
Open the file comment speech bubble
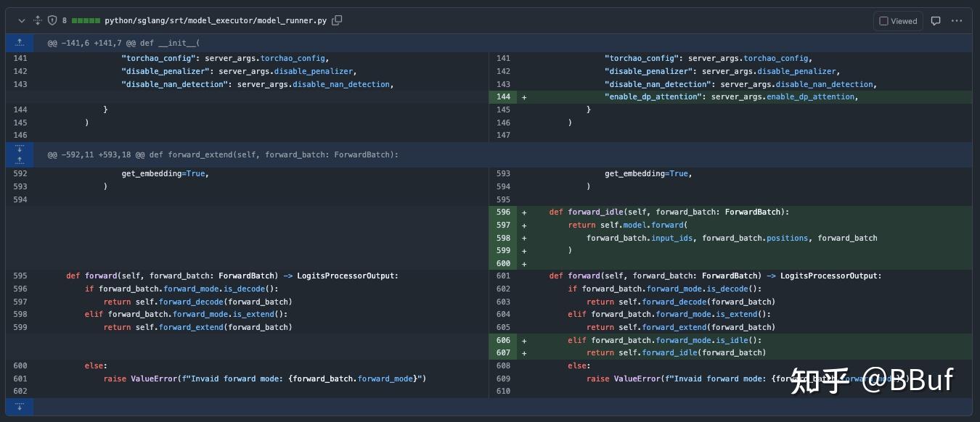pos(936,21)
